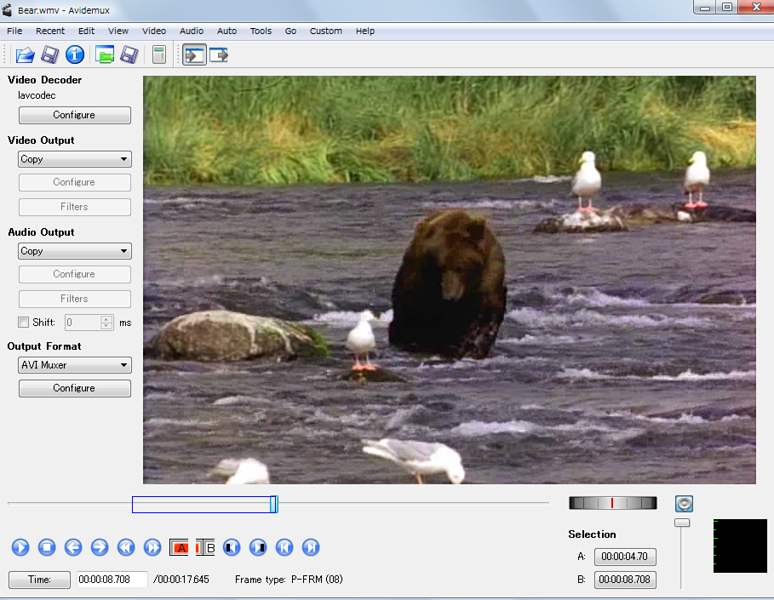The height and width of the screenshot is (600, 774).
Task: Click the video Information icon in toolbar
Action: 75,55
